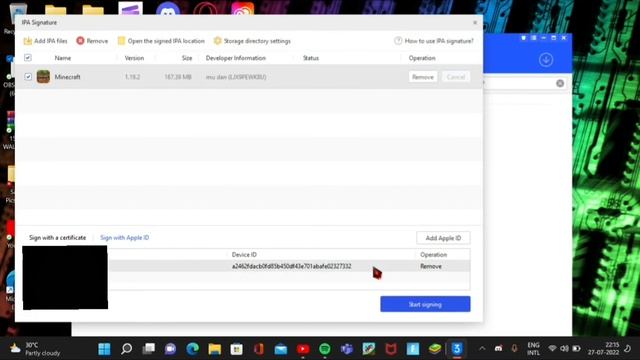Click the Add Apple ID button
This screenshot has width=640, height=360.
point(443,238)
